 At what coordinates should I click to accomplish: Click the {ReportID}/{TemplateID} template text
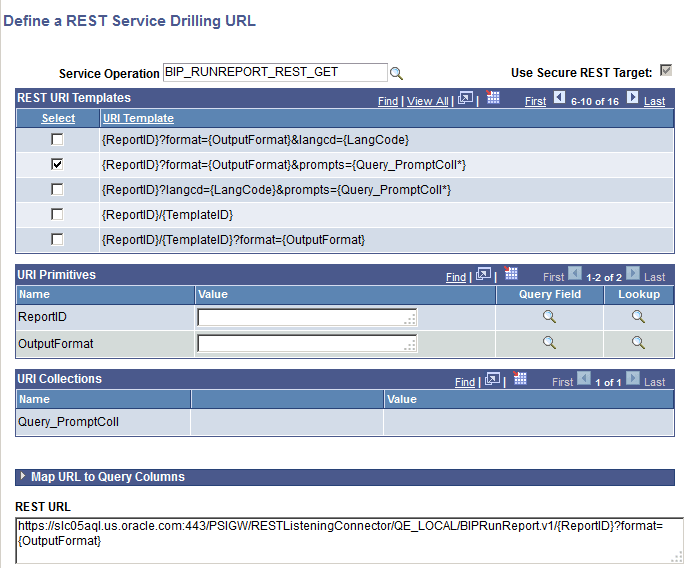(x=167, y=215)
